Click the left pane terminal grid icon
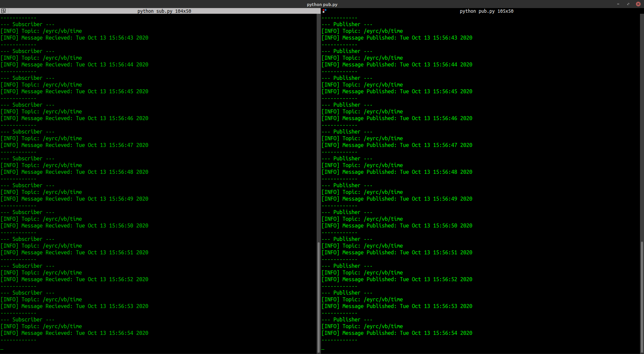The image size is (644, 354). [4, 11]
